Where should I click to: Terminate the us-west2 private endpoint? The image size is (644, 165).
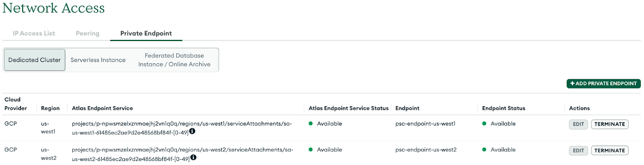pos(609,151)
